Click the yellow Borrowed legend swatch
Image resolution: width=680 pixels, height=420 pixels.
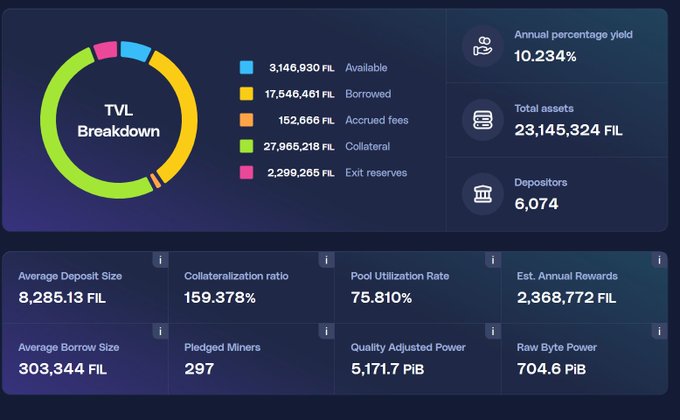[246, 94]
